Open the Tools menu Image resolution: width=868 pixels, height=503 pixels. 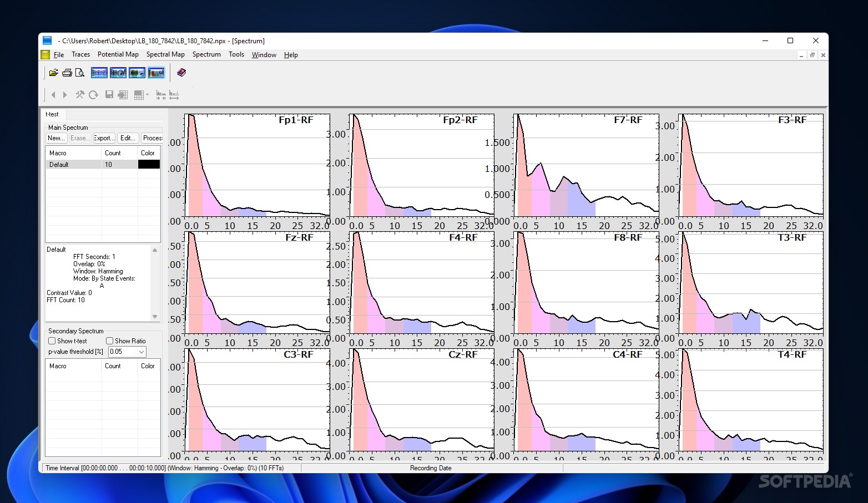[x=236, y=54]
